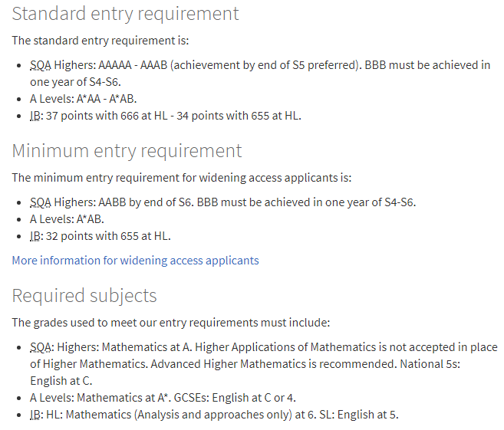This screenshot has width=504, height=430.
Task: Click the "Minimum entry requirement" heading
Action: (127, 150)
